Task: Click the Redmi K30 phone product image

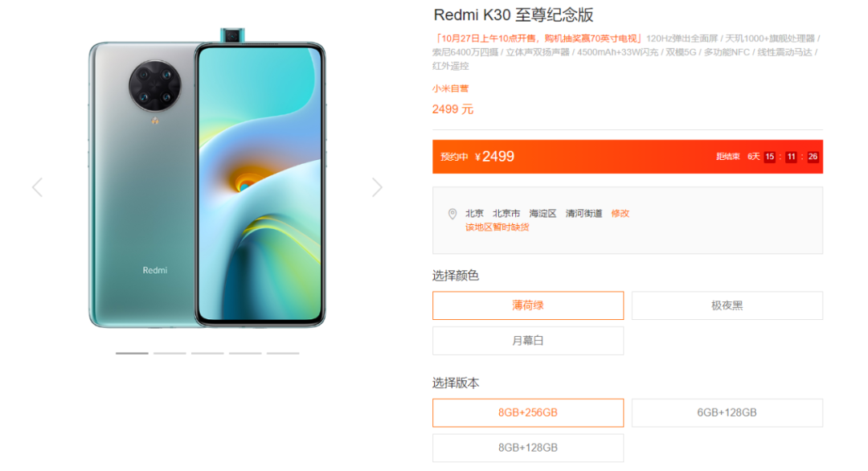Action: tap(207, 178)
